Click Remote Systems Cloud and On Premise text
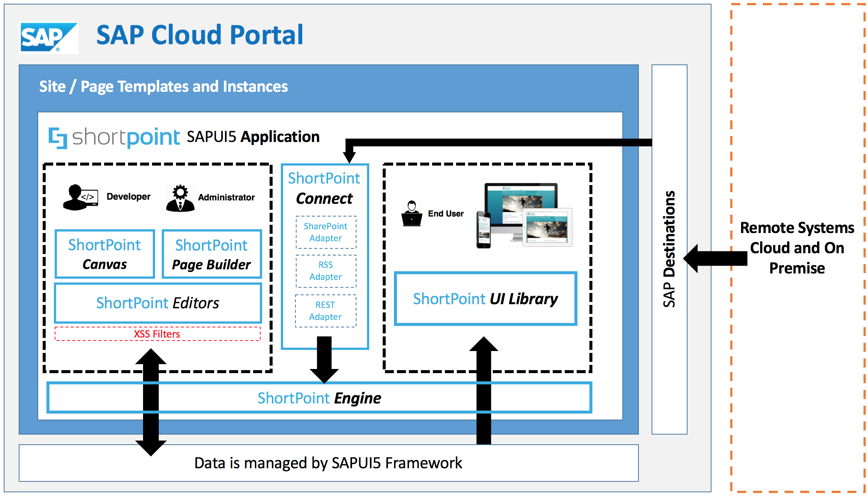868x496 pixels. tap(797, 248)
